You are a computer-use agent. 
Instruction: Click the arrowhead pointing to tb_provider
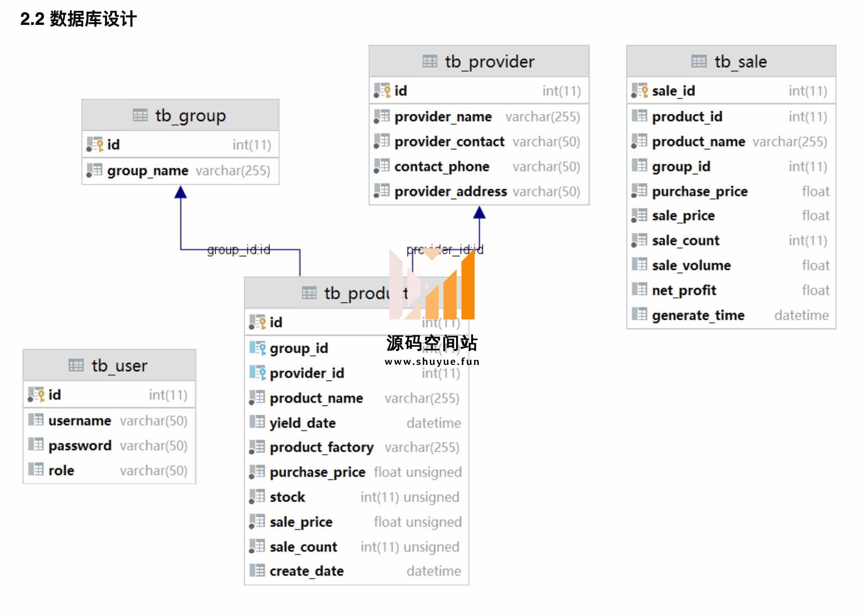[x=479, y=212]
